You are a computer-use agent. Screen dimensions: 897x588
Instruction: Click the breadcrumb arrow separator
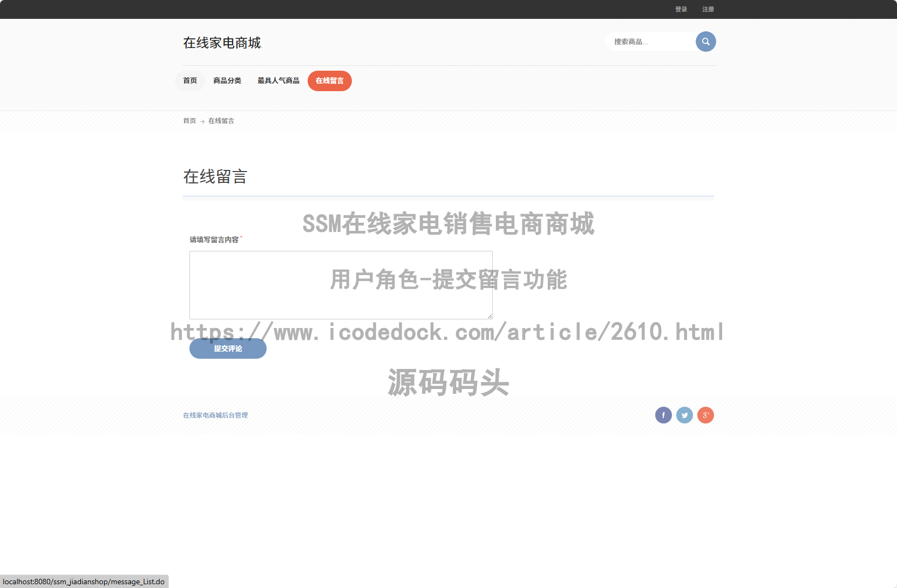pyautogui.click(x=201, y=121)
